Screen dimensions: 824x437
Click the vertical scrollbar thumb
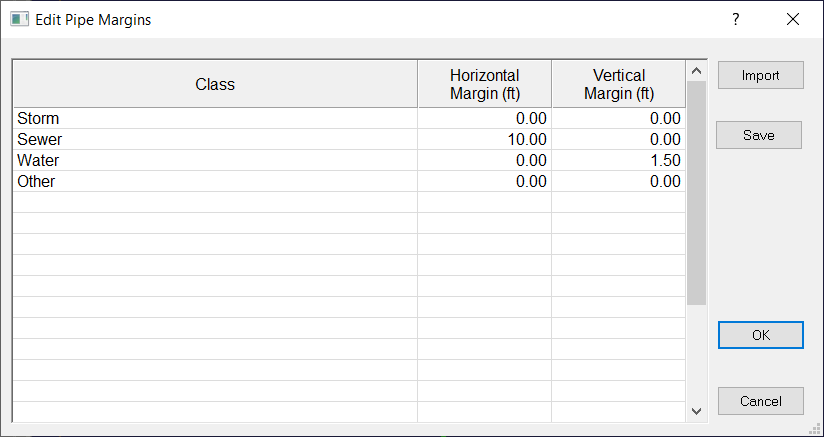click(x=696, y=192)
